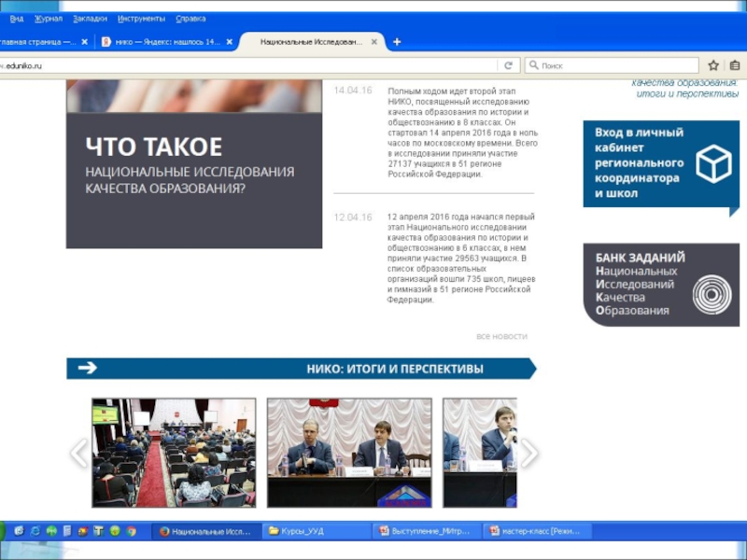Click the address bar with eduniko.ru
Viewport: 747px width, 560px height.
[x=247, y=65]
